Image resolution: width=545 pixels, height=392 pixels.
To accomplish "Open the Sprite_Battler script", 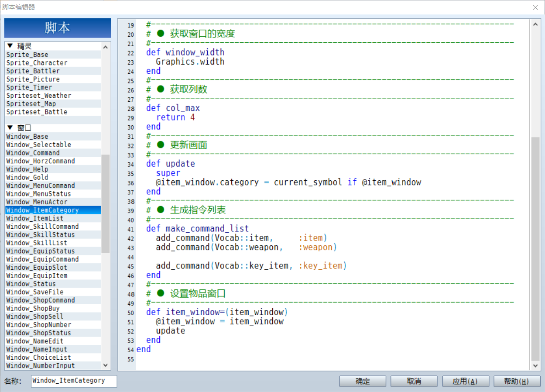I will pyautogui.click(x=53, y=71).
